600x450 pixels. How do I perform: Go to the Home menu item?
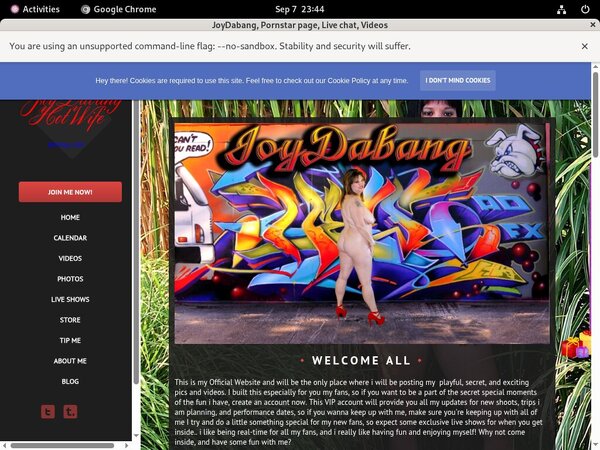tap(70, 217)
